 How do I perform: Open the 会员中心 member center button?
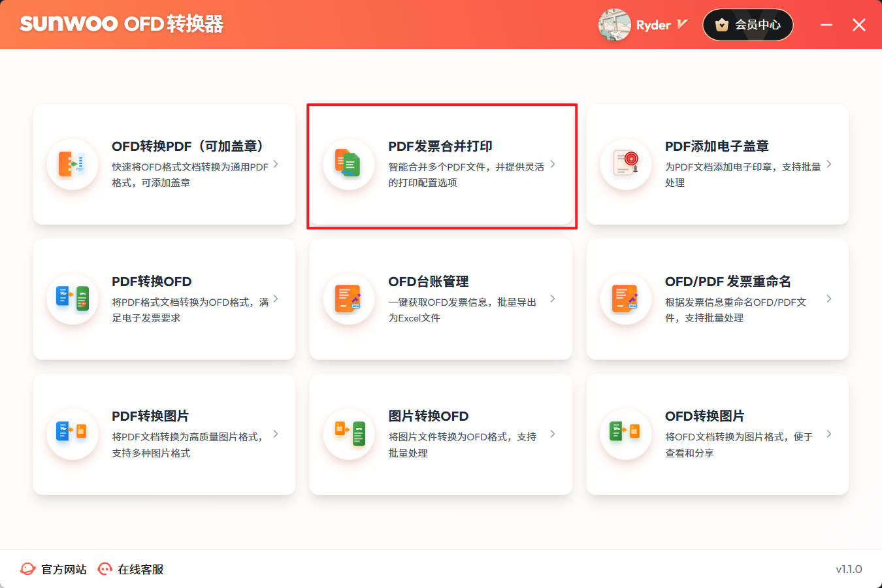click(748, 25)
